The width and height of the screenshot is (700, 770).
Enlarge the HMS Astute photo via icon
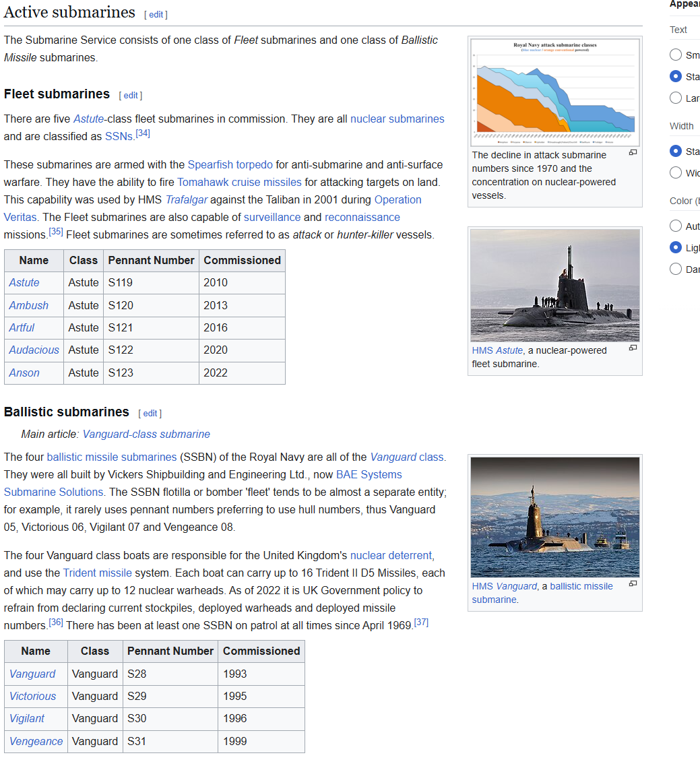click(633, 348)
